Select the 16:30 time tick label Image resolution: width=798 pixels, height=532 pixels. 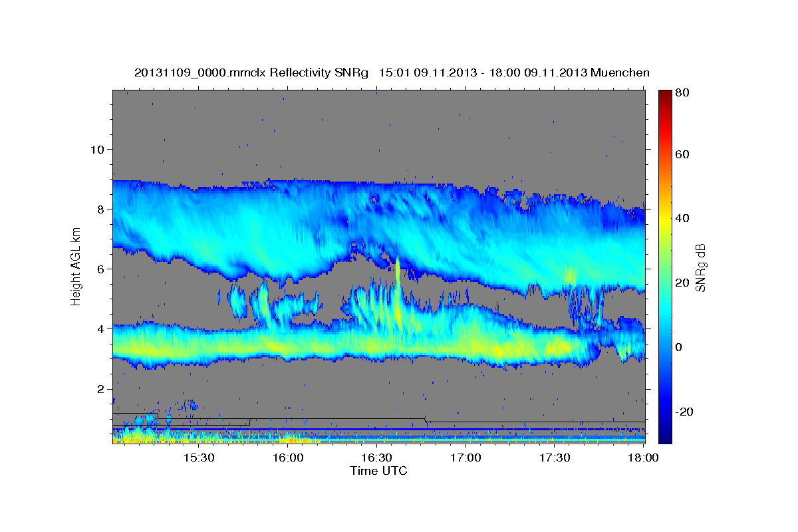pyautogui.click(x=376, y=458)
